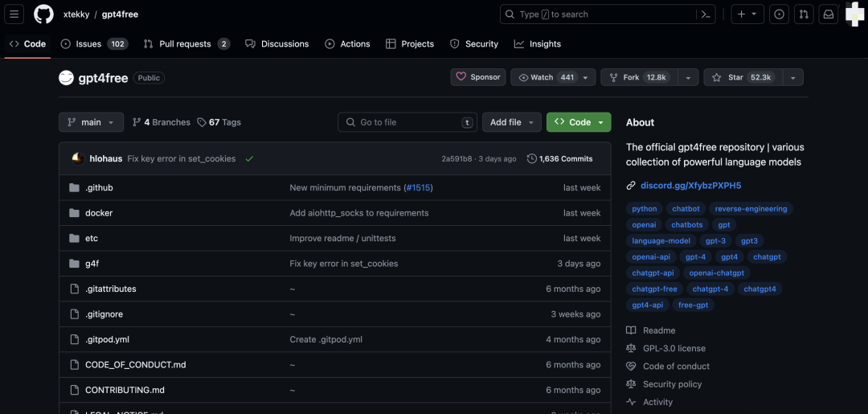Open the issues shortcut icon in header

(x=779, y=14)
